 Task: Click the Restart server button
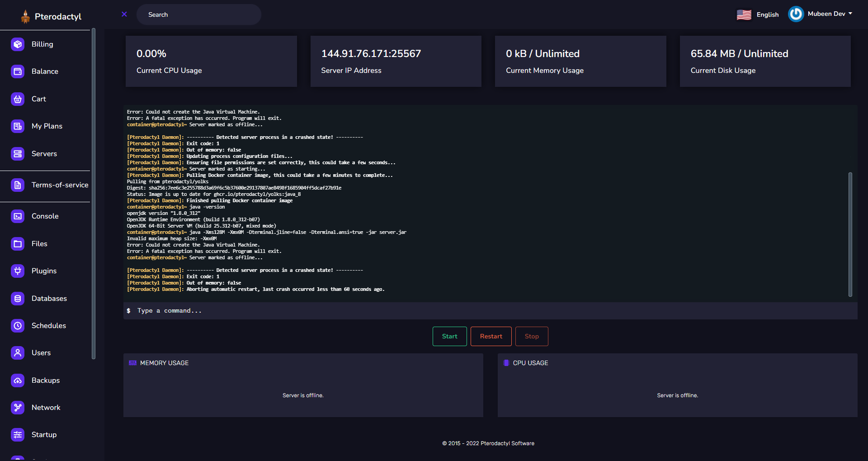pyautogui.click(x=491, y=336)
